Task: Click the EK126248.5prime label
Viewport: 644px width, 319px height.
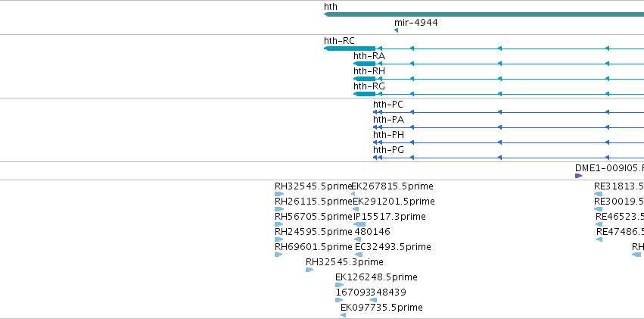Action: (x=377, y=277)
